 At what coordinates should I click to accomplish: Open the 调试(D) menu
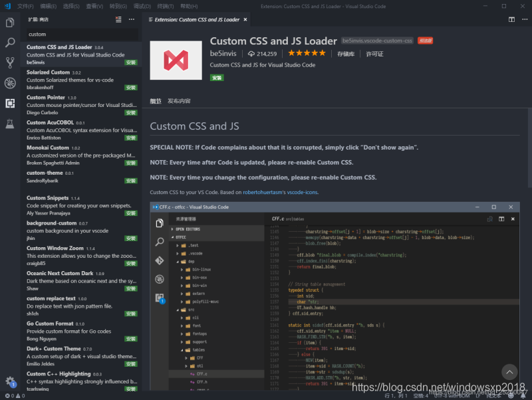click(142, 6)
